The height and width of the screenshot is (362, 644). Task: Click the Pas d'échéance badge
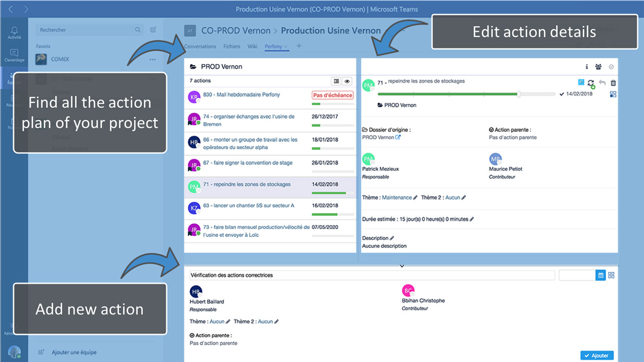tap(333, 95)
